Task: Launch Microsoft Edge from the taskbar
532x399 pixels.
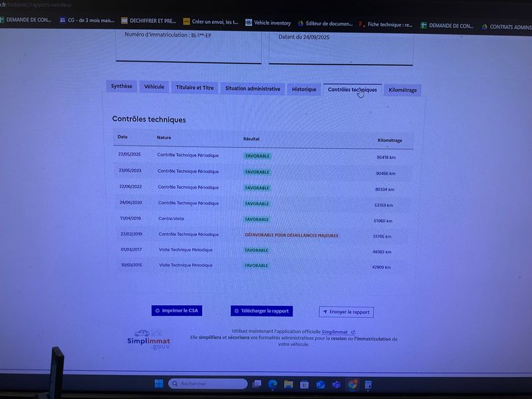Action: click(x=273, y=384)
